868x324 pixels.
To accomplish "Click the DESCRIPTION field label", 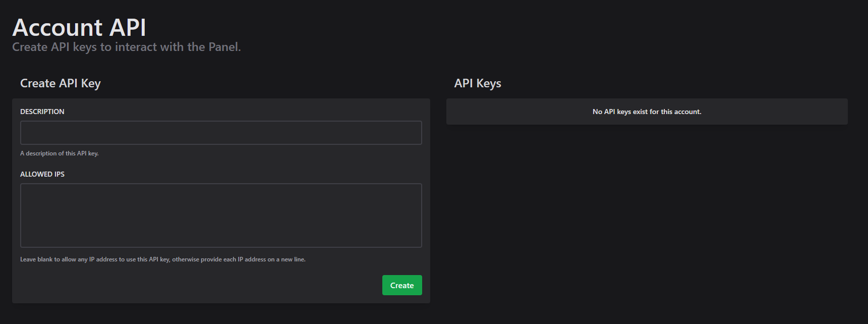I will point(42,112).
